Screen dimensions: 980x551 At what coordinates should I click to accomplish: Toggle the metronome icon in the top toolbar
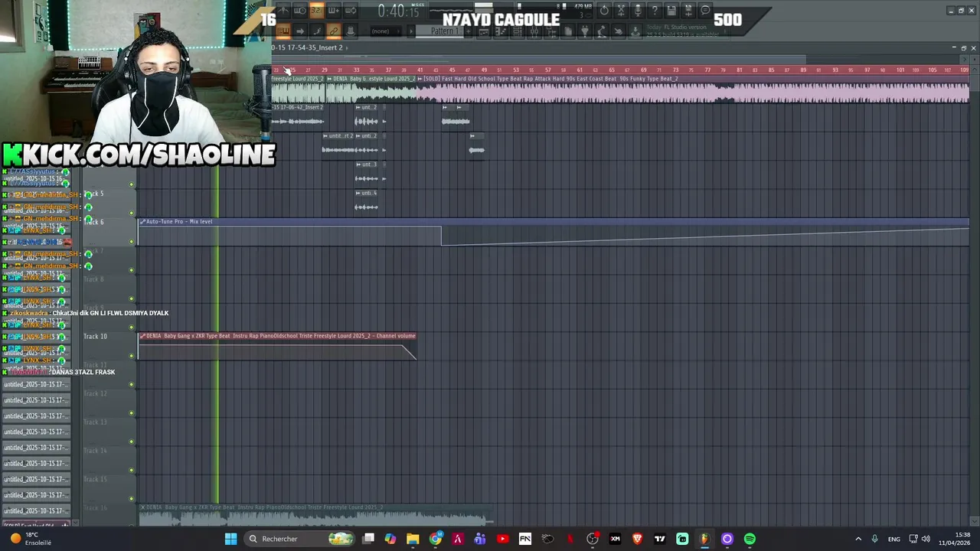(x=283, y=11)
